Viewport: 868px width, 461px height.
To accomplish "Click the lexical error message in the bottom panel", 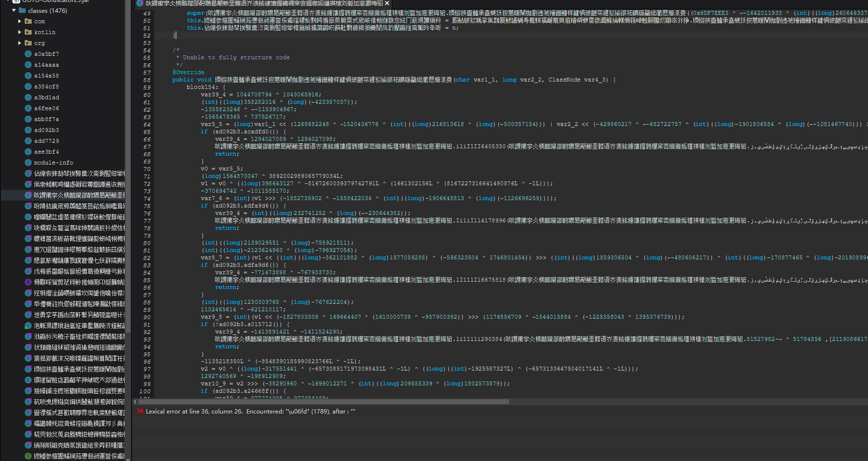I will click(250, 411).
